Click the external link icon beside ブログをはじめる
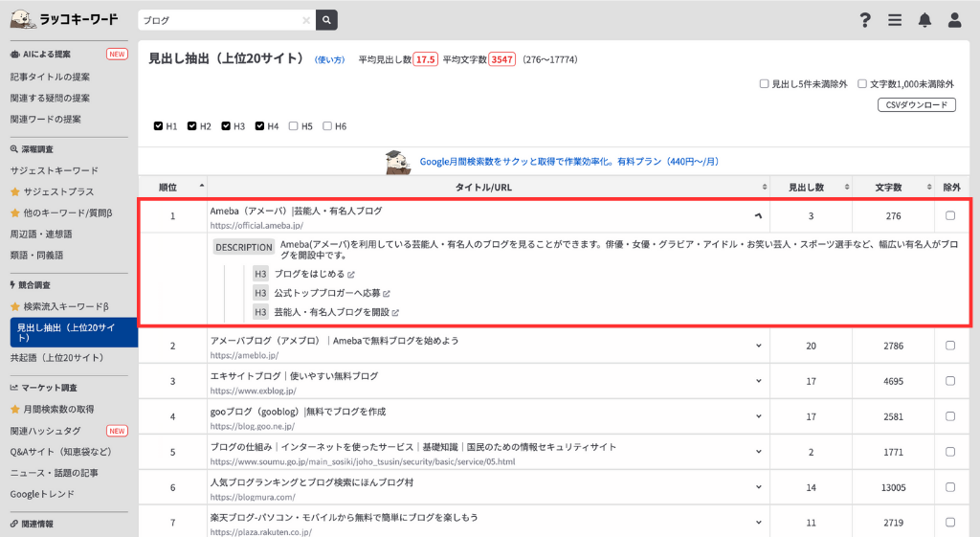Viewport: 980px width, 537px height. coord(351,275)
